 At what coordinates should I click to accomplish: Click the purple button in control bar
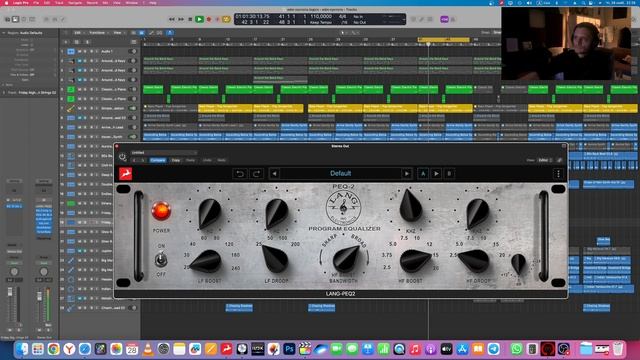click(444, 19)
